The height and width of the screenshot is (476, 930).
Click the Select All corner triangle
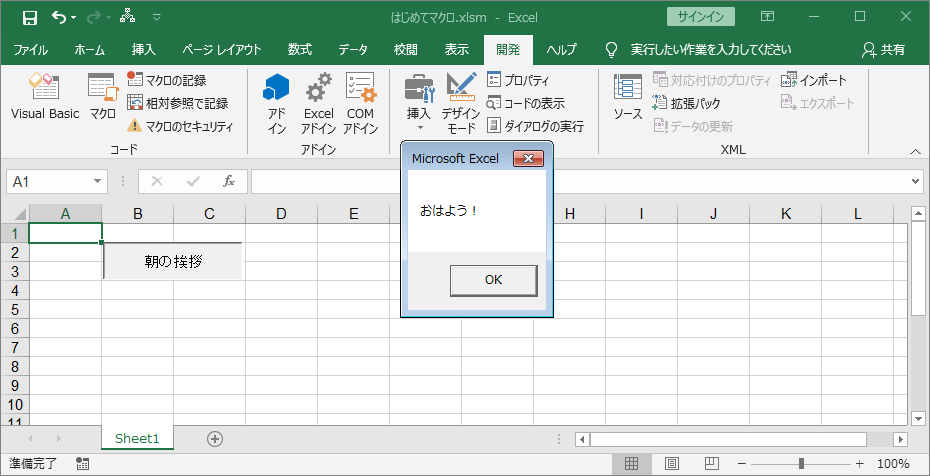pyautogui.click(x=20, y=214)
